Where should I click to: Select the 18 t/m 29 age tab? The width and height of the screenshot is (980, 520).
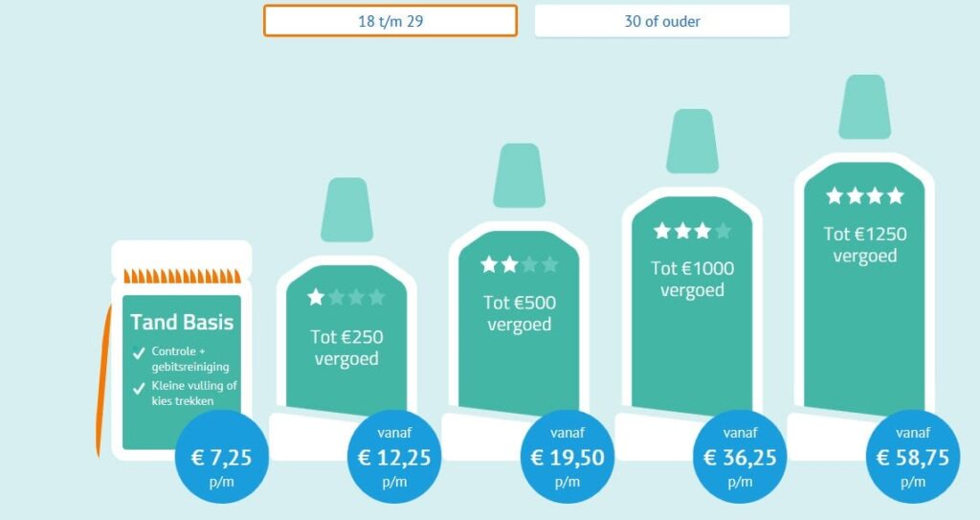coord(390,21)
